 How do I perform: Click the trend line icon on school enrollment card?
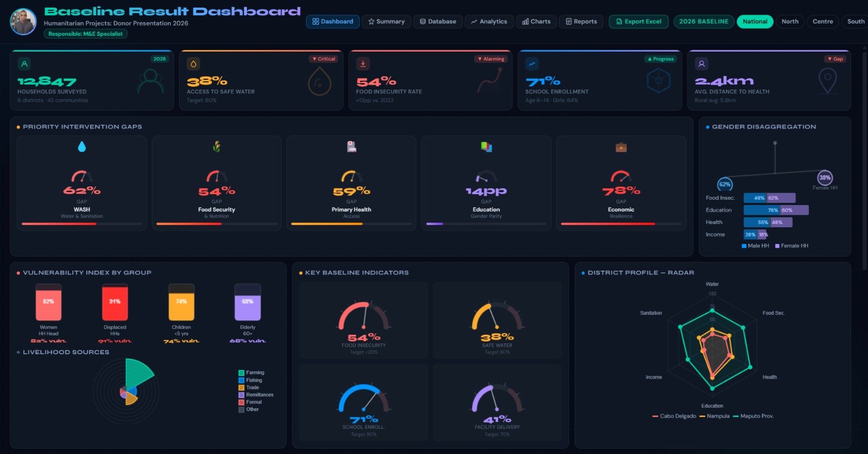click(x=532, y=64)
